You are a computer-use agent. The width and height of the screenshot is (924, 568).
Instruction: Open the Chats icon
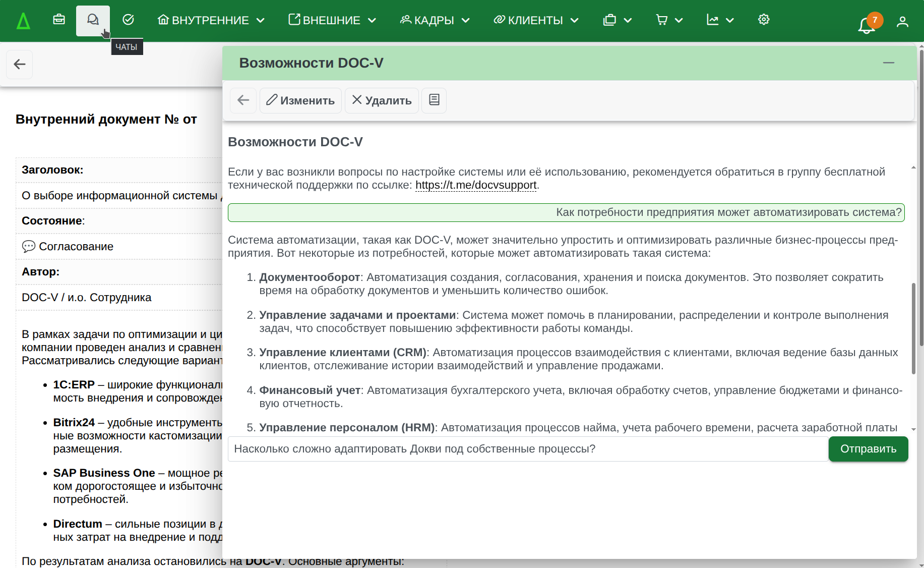click(x=93, y=20)
